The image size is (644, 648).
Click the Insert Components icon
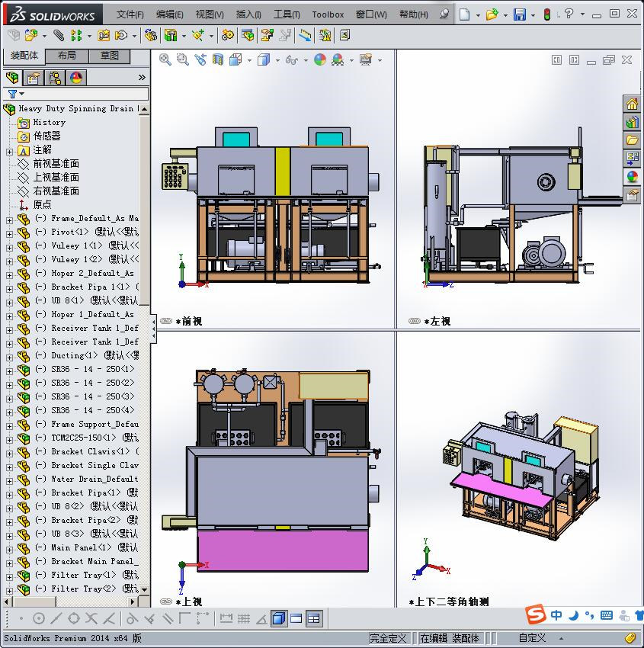pyautogui.click(x=30, y=36)
